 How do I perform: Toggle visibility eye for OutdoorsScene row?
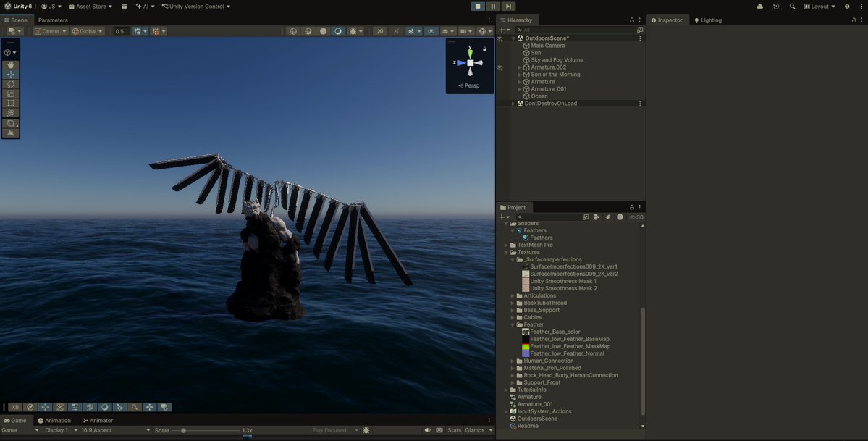point(500,39)
